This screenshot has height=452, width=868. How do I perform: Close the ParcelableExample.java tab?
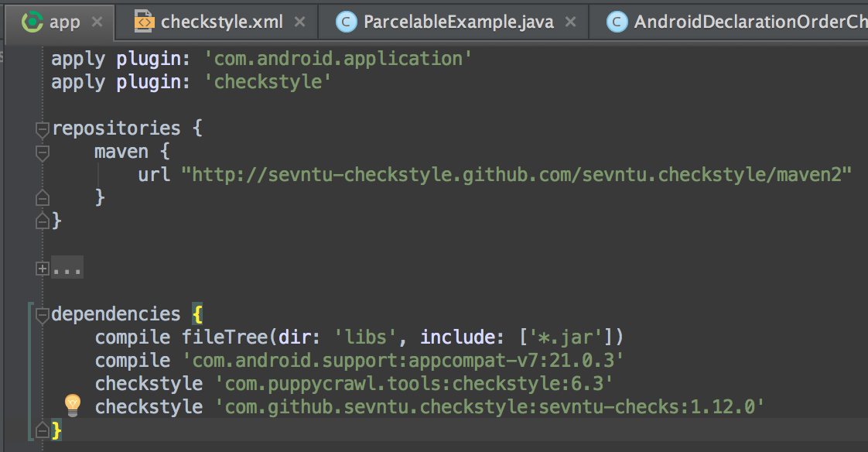pos(570,22)
